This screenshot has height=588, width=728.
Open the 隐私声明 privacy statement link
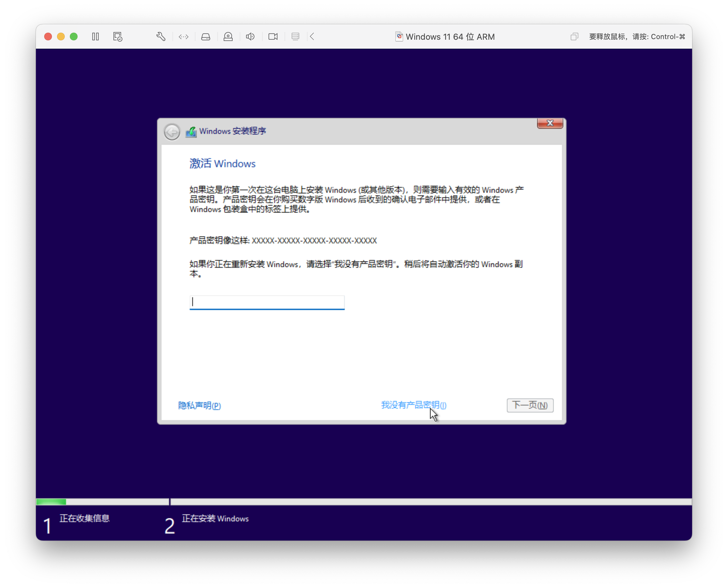[x=199, y=405]
